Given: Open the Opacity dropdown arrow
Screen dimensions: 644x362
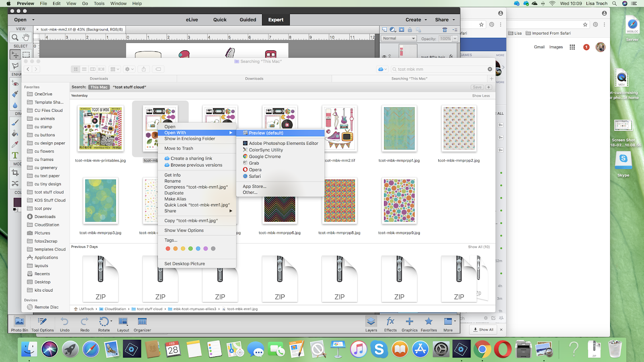Looking at the screenshot, I should pyautogui.click(x=455, y=39).
